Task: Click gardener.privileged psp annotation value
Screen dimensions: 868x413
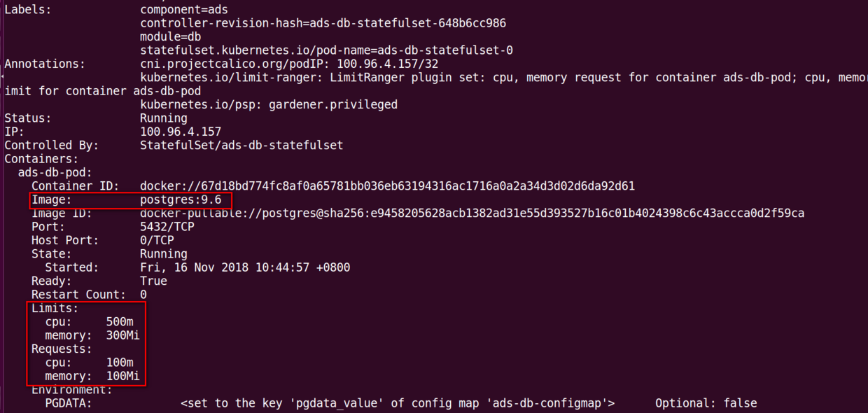Action: click(333, 105)
